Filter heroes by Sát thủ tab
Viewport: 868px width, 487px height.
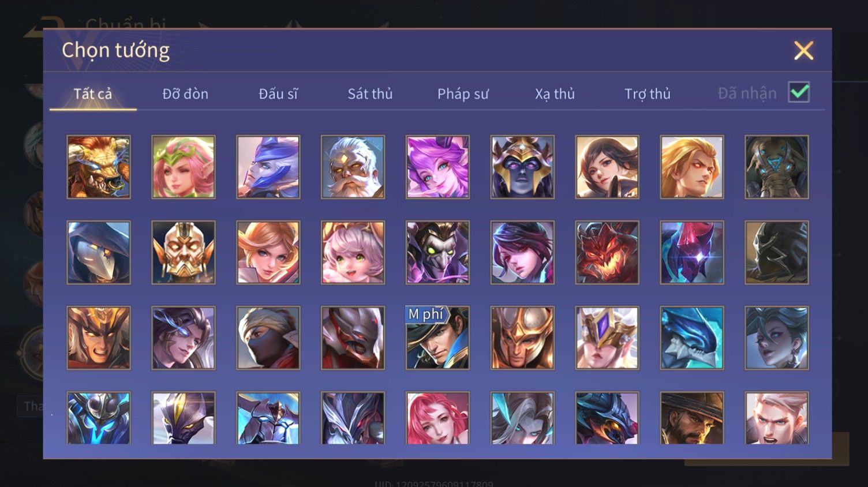(x=370, y=93)
